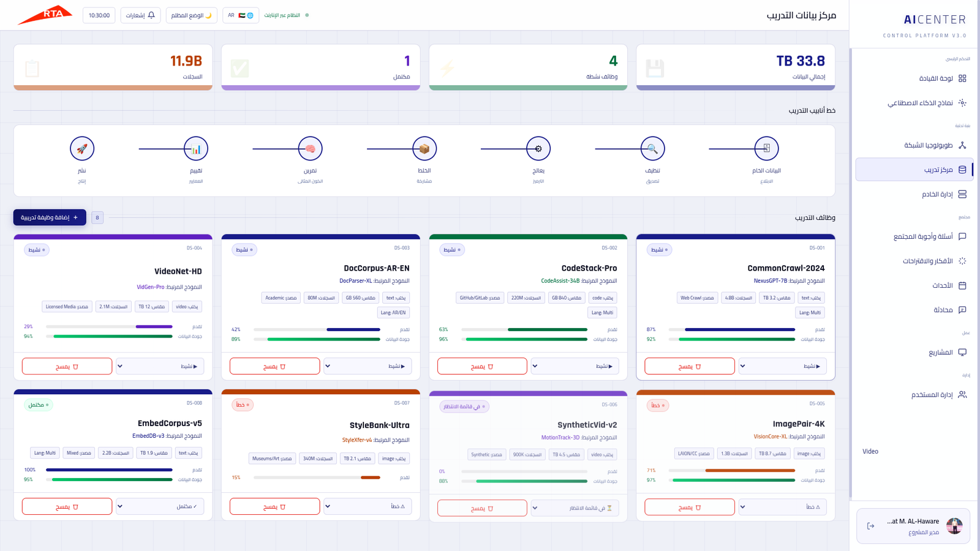Click the CommonCrawl-2024 progress bar at 87%
The image size is (980, 551).
pos(732,329)
